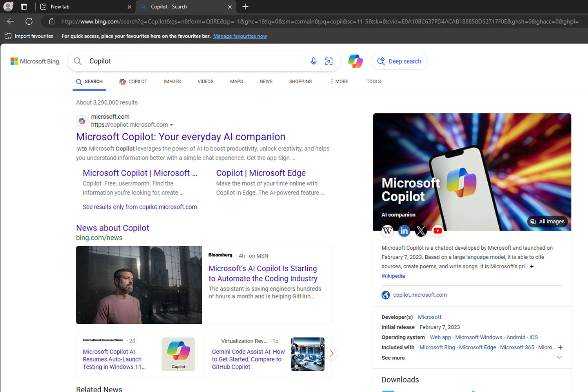Open the MORE menu
Image resolution: width=588 pixels, height=392 pixels.
tap(339, 82)
